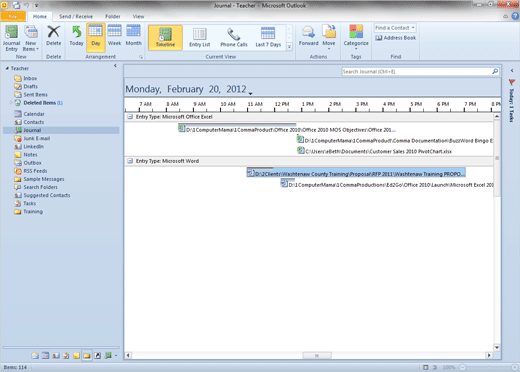520x372 pixels.
Task: Expand the To-Do Bar
Action: click(x=512, y=70)
